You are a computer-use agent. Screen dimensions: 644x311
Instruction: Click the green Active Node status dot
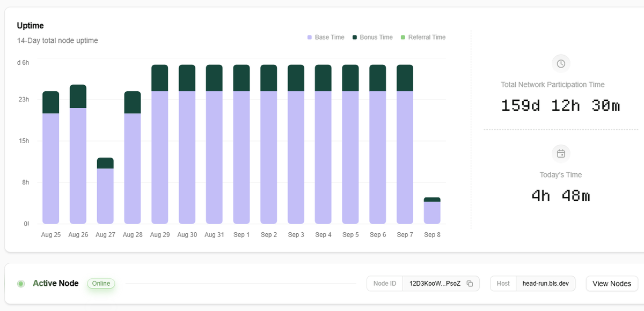click(21, 284)
